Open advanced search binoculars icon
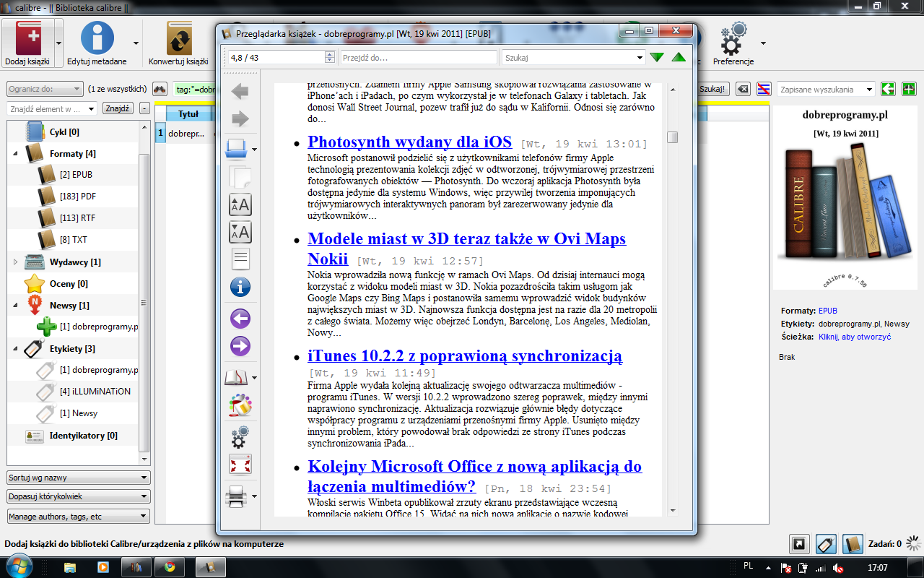 160,89
